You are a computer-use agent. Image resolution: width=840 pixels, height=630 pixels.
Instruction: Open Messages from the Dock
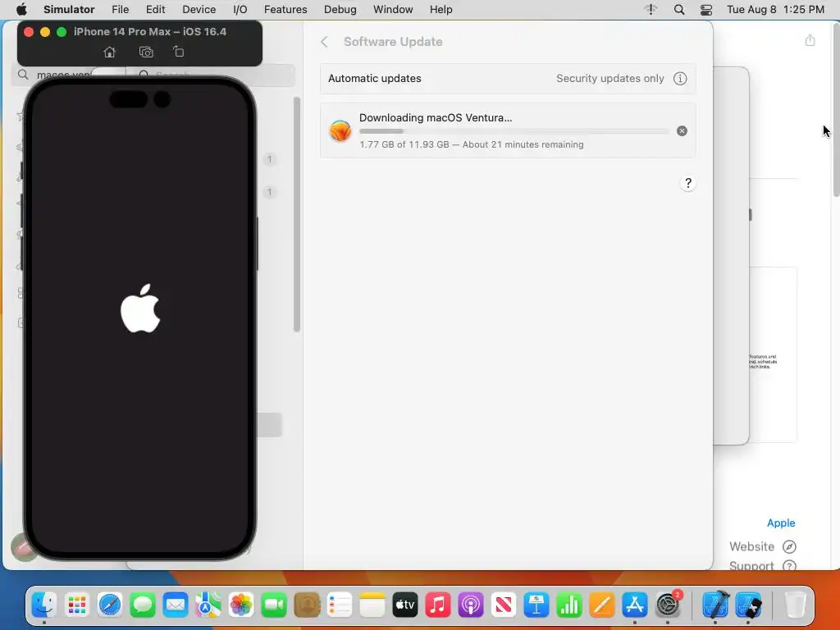(x=143, y=605)
